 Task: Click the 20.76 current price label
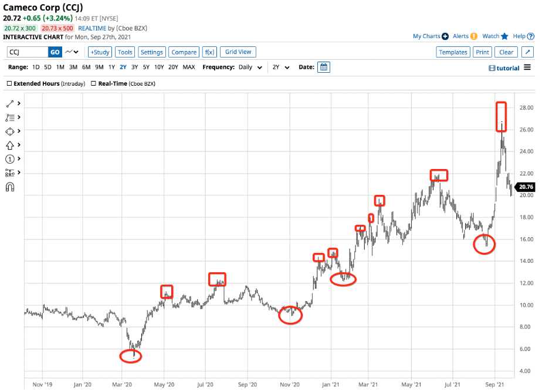click(x=526, y=187)
